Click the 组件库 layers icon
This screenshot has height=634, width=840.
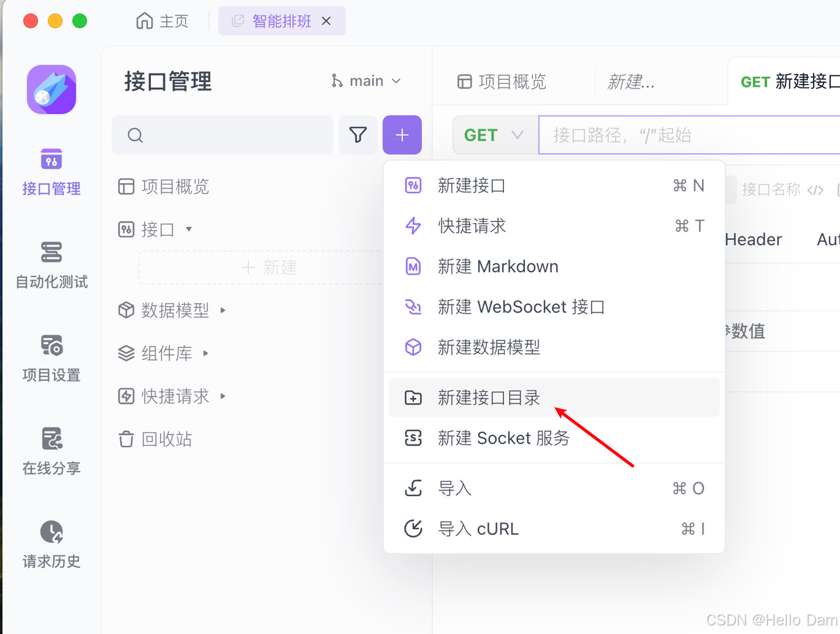[126, 353]
